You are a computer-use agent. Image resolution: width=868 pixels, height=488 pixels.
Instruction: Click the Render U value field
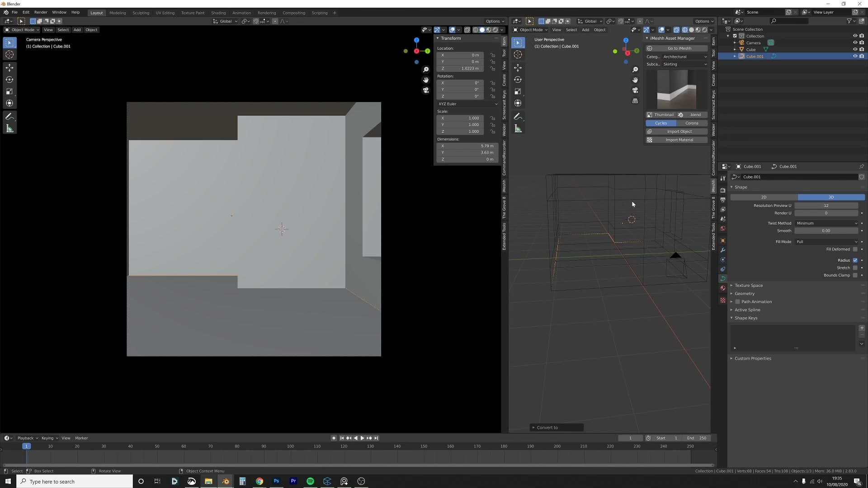coord(826,213)
